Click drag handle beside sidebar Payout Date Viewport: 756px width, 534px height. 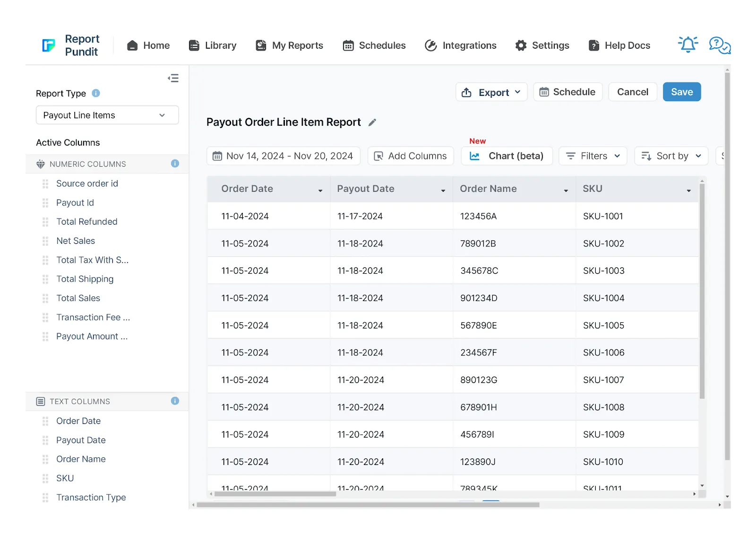click(45, 440)
